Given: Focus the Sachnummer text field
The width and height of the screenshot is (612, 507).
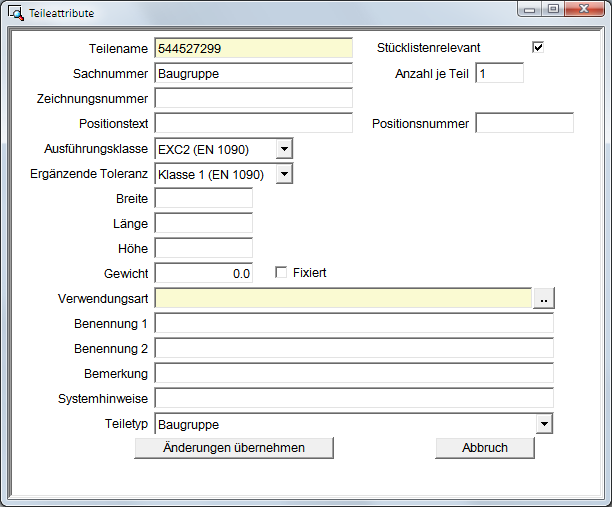Looking at the screenshot, I should click(254, 73).
